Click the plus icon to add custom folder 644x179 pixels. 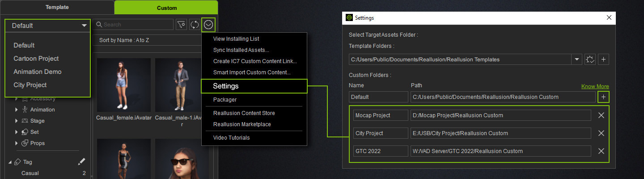click(603, 97)
